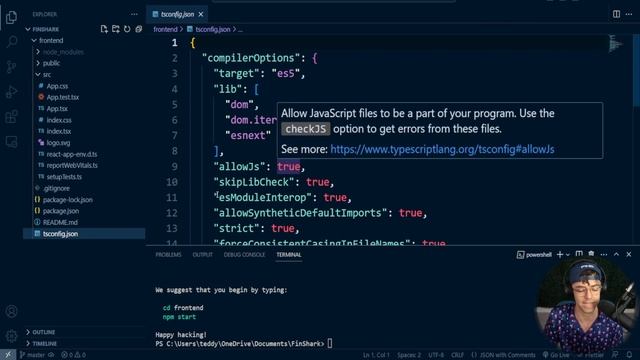Collapse all folders in Explorer
640x360 pixels.
[139, 29]
